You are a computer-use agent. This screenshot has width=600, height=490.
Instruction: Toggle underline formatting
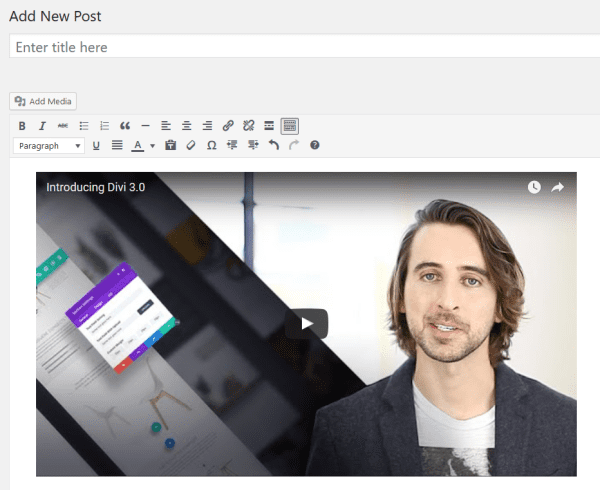tap(96, 146)
